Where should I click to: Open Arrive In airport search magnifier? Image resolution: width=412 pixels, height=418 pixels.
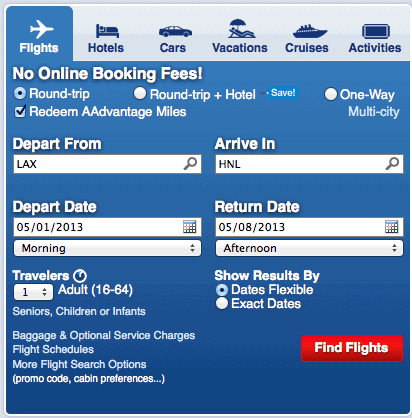[392, 164]
